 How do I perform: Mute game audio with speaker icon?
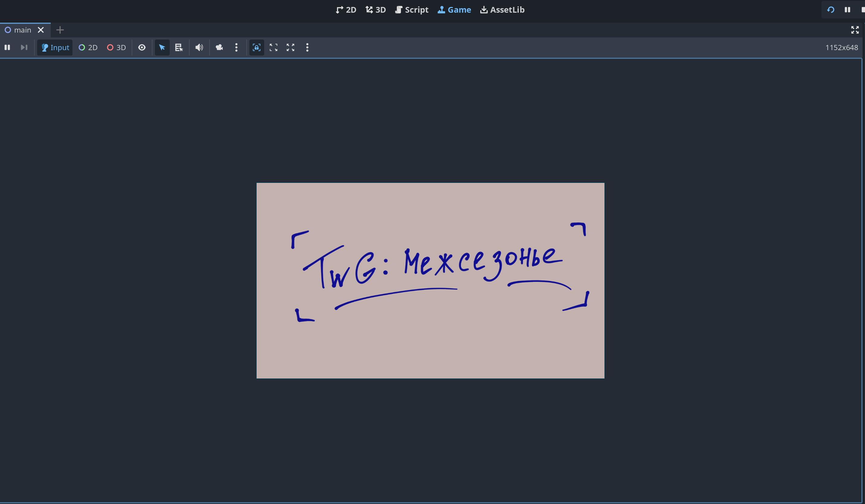pyautogui.click(x=199, y=47)
